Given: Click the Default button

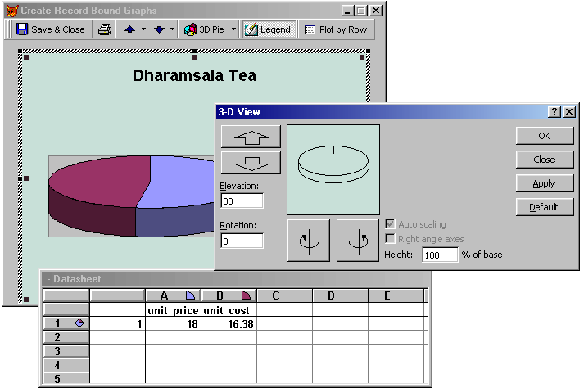Looking at the screenshot, I should pyautogui.click(x=545, y=207).
